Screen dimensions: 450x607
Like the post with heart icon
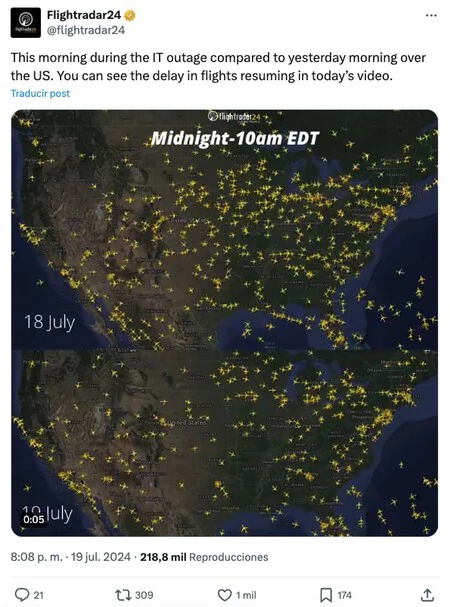(225, 595)
